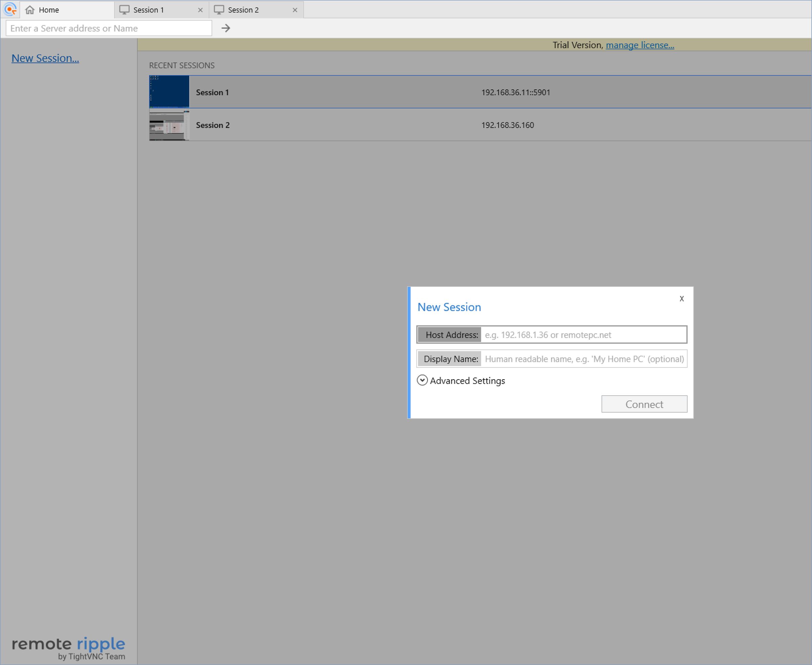Open the New Session dialog from the sidebar link
Viewport: 812px width, 665px height.
pyautogui.click(x=45, y=58)
